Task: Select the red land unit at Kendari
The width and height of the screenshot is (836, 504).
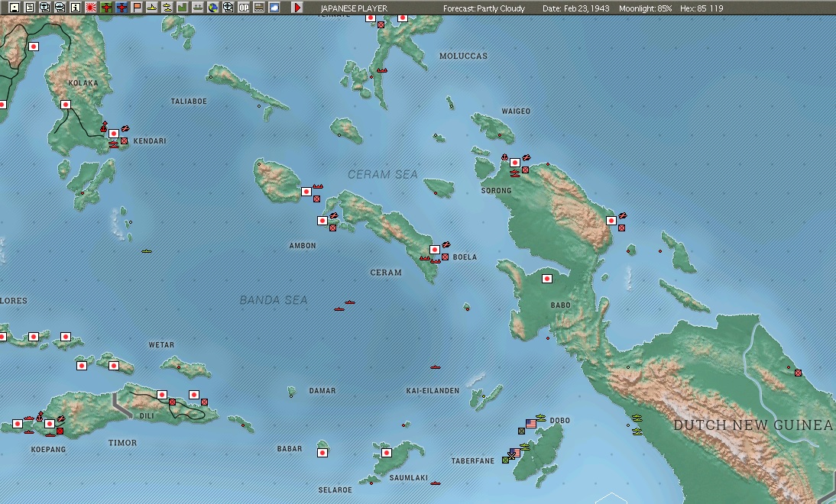Action: (125, 141)
